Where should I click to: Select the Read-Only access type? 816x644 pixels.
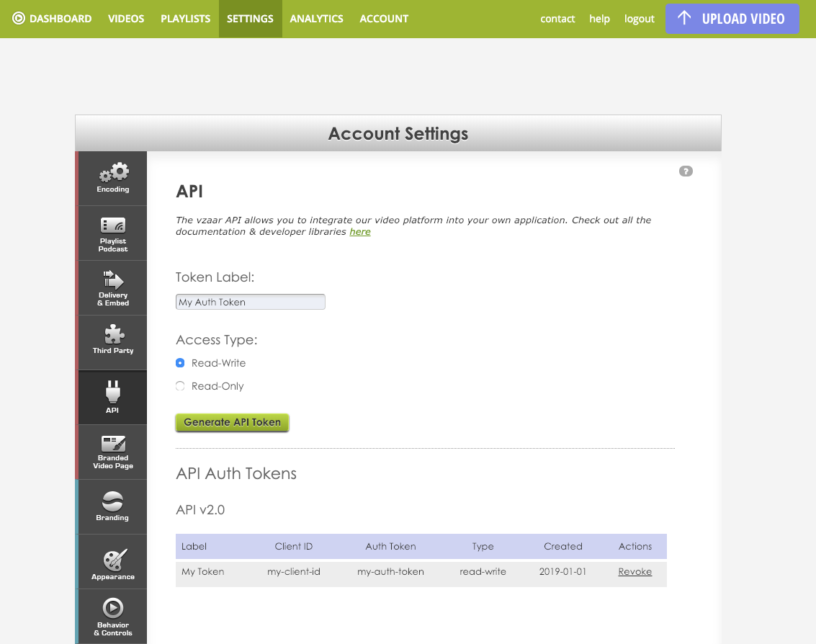point(180,386)
